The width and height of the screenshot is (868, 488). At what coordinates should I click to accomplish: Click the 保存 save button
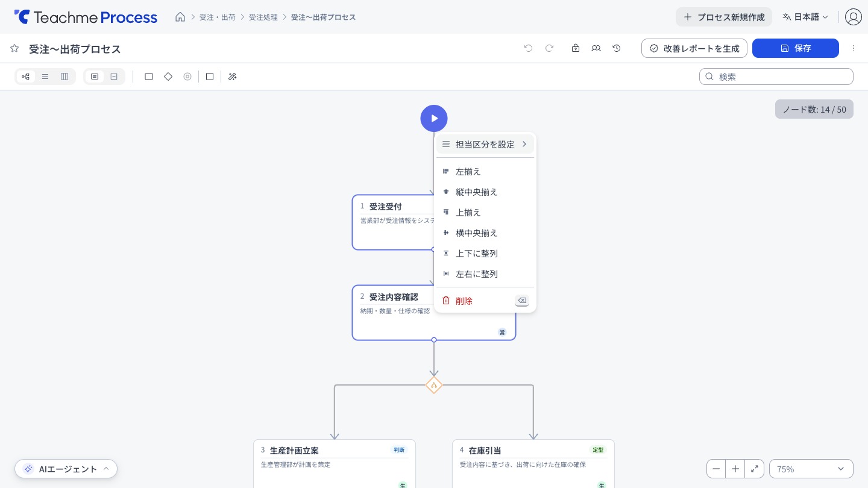pyautogui.click(x=796, y=48)
